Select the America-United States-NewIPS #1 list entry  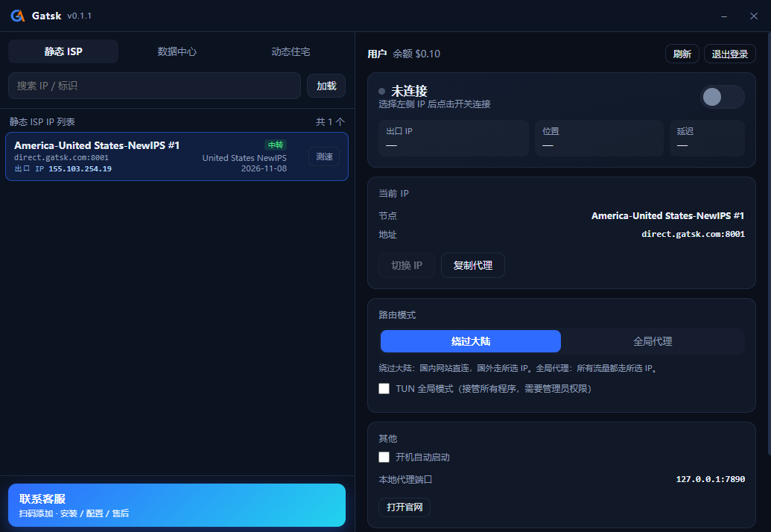point(177,156)
